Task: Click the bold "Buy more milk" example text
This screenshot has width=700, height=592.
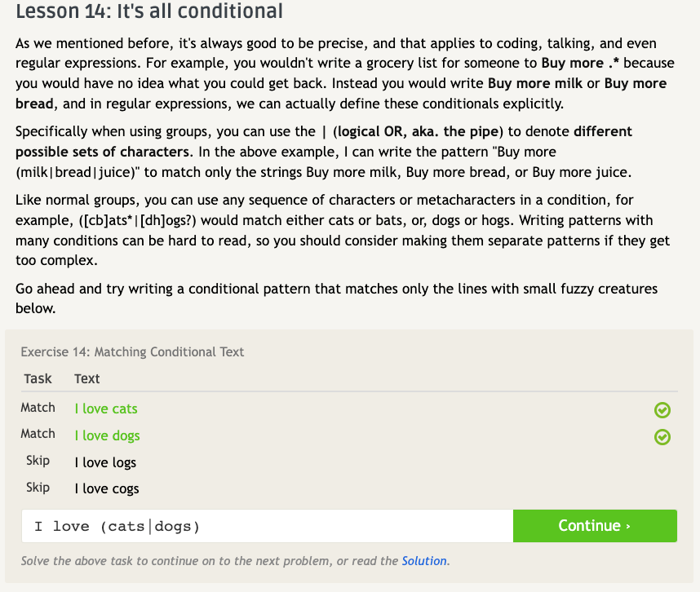Action: point(538,84)
